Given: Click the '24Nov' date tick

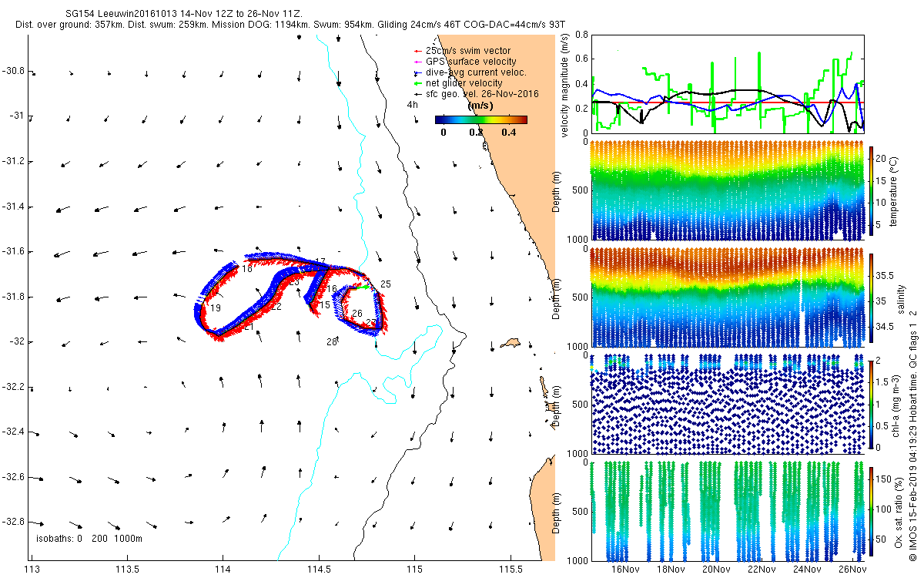Looking at the screenshot, I should 806,570.
